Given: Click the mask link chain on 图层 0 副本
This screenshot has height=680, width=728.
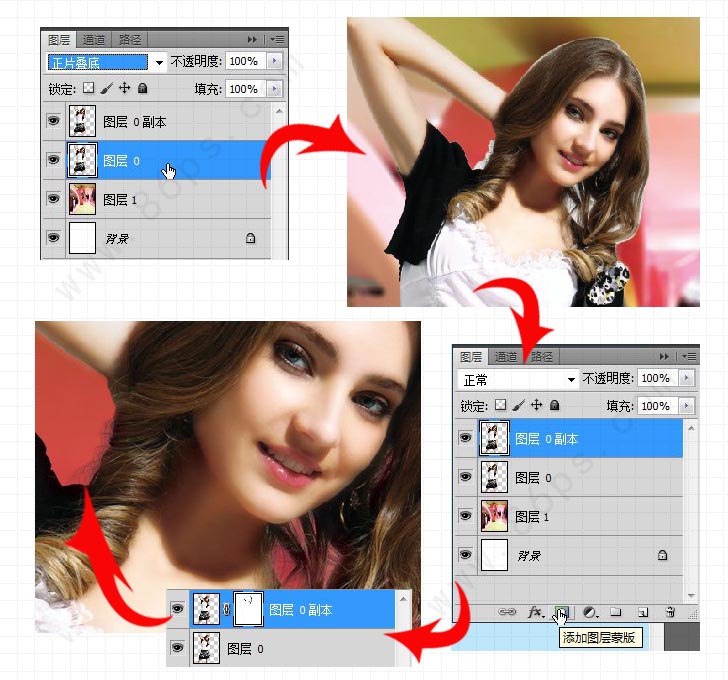Looking at the screenshot, I should point(227,609).
